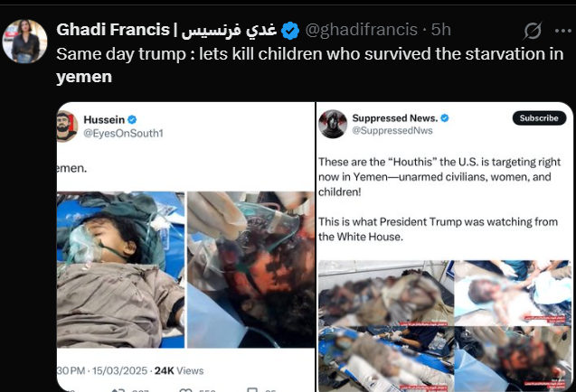
Task: Click Hussein's profile avatar
Action: (67, 126)
